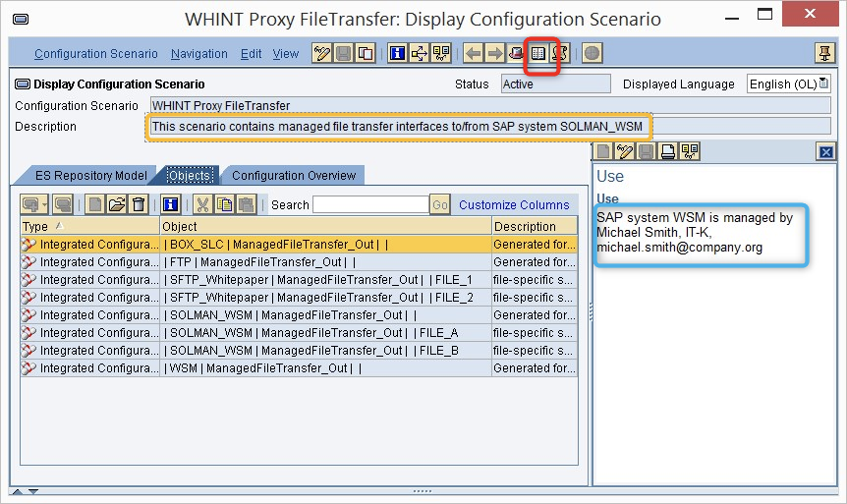The height and width of the screenshot is (504, 847).
Task: Open the Navigation menu
Action: tap(199, 54)
